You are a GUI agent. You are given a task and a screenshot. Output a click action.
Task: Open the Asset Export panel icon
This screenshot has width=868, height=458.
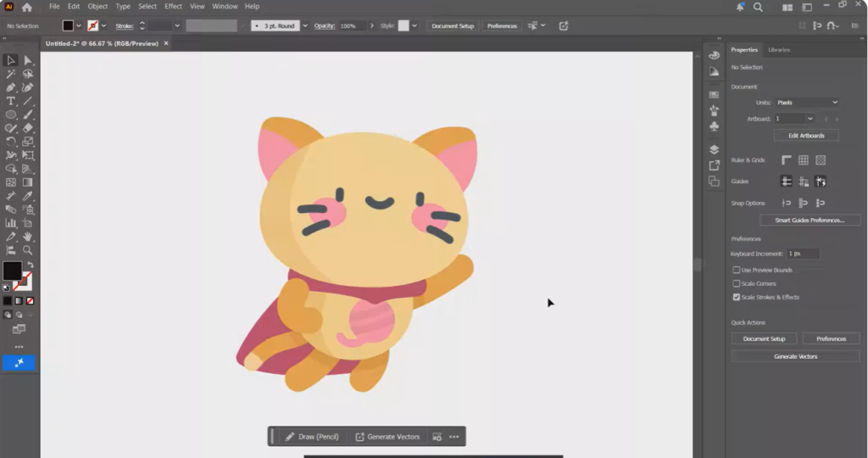click(x=714, y=165)
